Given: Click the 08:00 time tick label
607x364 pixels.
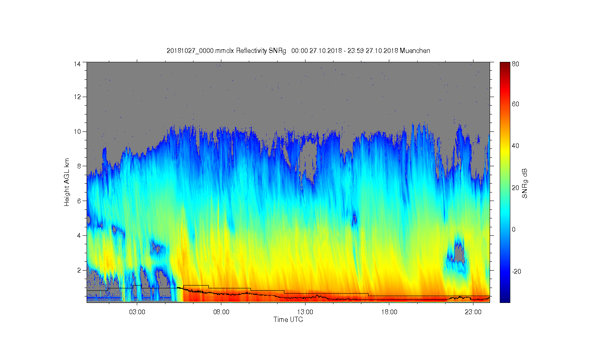Looking at the screenshot, I should coord(221,312).
